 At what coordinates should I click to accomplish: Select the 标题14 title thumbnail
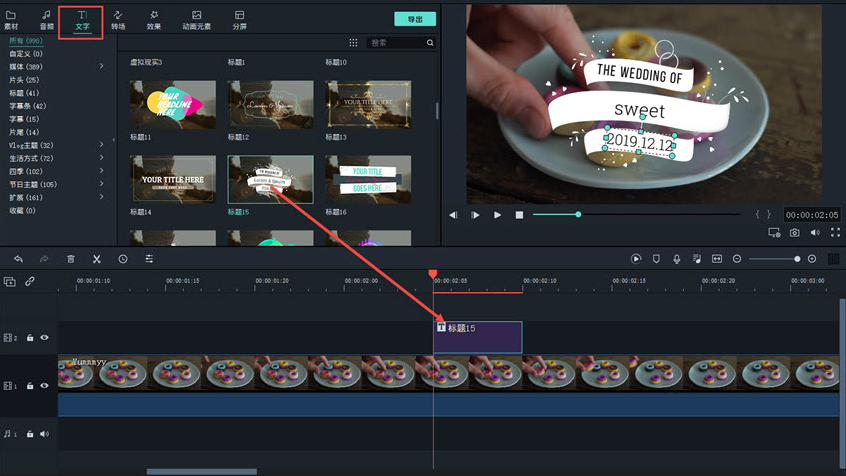click(x=173, y=179)
